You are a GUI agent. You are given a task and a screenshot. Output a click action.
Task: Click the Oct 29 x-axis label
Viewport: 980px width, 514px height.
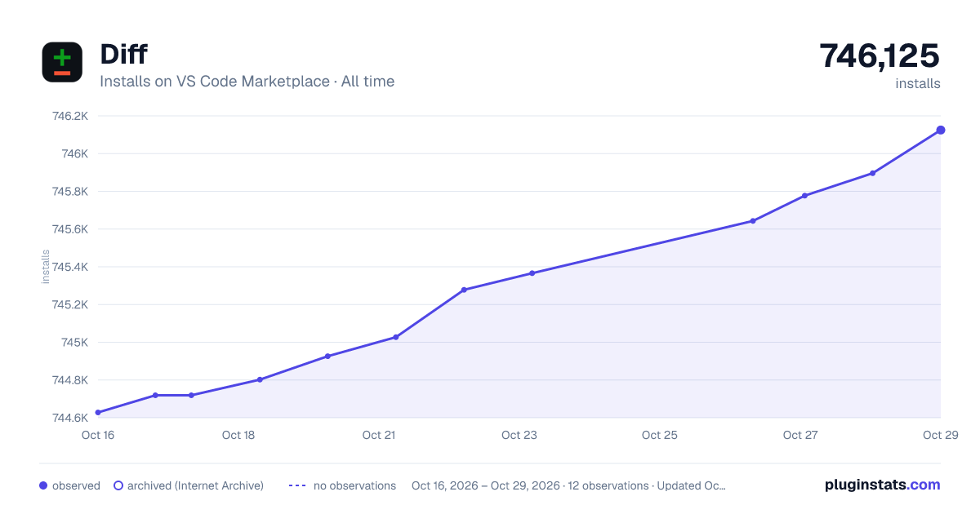[x=939, y=435]
